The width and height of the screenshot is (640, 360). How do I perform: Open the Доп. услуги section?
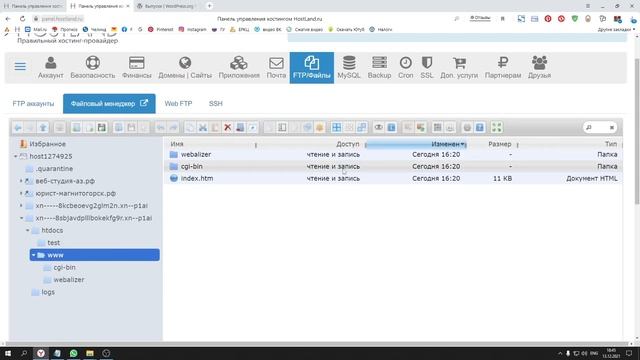tap(459, 68)
